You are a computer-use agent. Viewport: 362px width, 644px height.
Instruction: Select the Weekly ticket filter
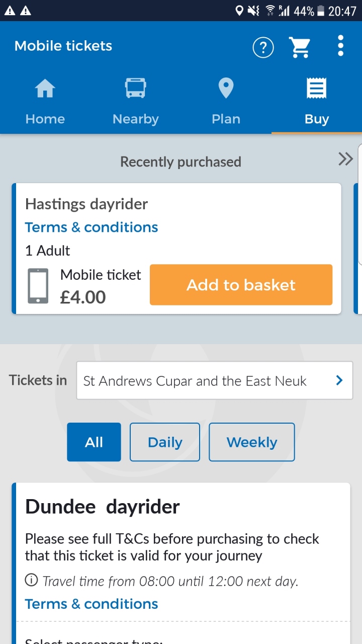point(251,442)
